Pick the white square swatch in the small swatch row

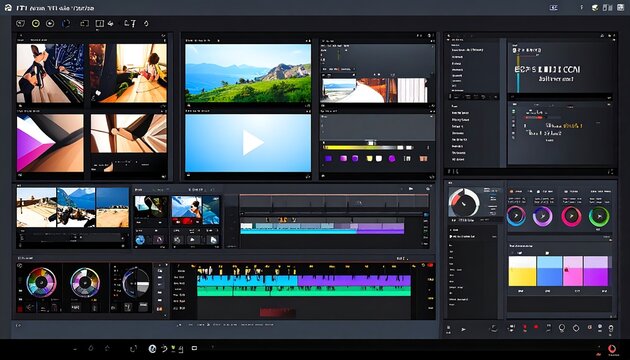(x=379, y=159)
